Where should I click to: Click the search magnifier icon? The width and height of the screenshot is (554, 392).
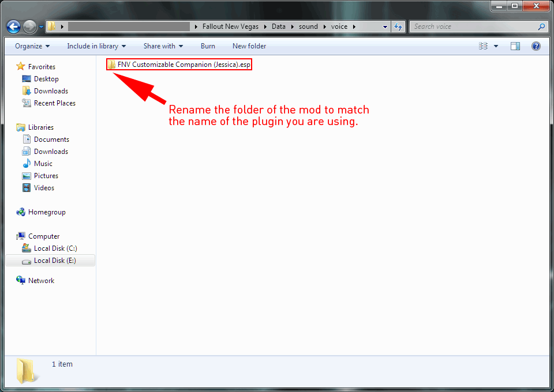point(541,27)
